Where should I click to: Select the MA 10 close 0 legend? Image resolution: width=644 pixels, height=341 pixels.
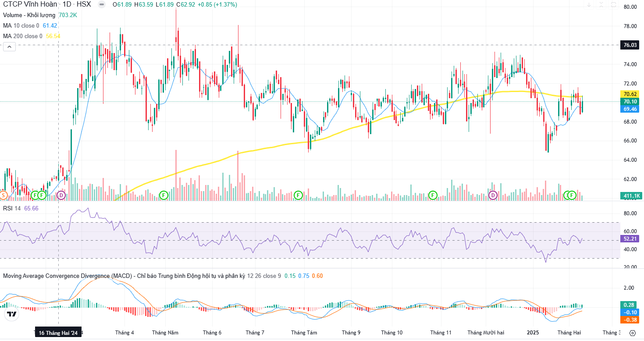coord(21,25)
